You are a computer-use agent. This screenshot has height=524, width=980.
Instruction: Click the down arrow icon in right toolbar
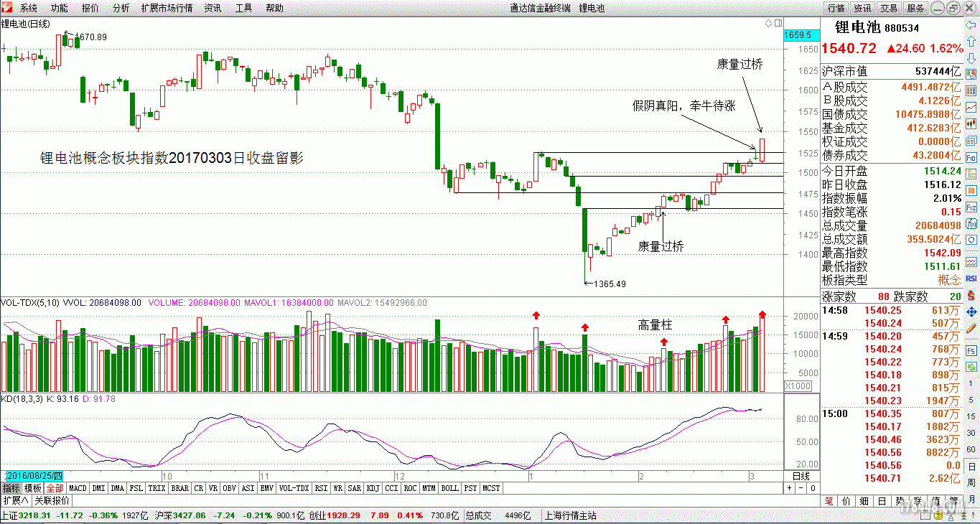click(x=970, y=58)
